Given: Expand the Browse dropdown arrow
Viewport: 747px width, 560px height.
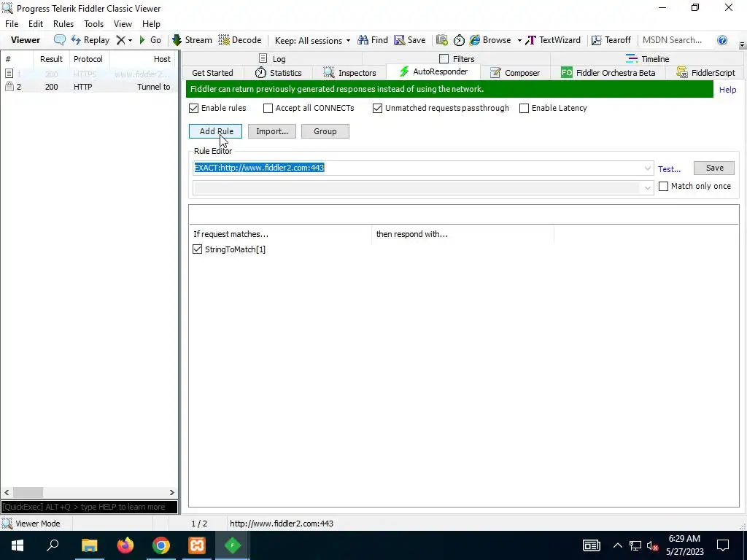Looking at the screenshot, I should [519, 41].
